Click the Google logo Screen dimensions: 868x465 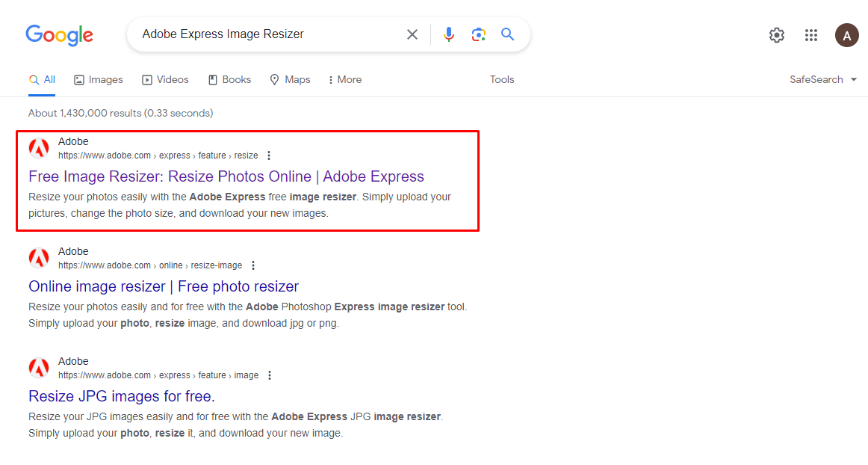click(x=59, y=34)
